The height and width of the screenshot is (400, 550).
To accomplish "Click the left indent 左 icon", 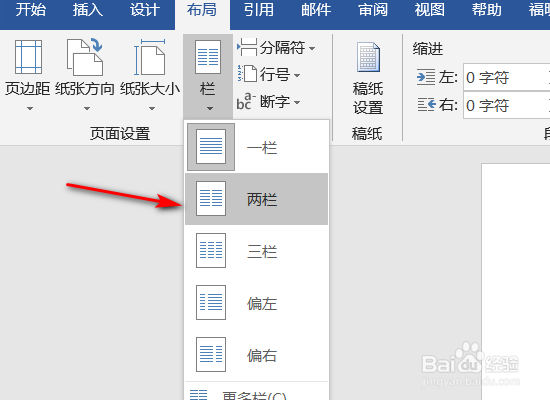I will (426, 77).
